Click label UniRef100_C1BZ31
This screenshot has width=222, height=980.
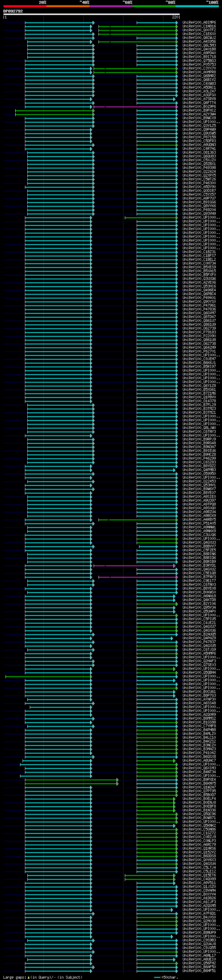pyautogui.click(x=199, y=252)
